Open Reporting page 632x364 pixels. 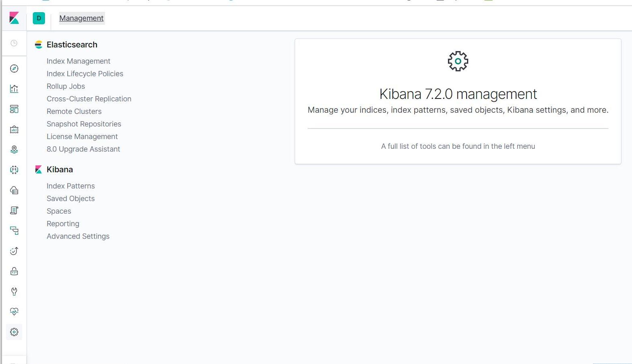pyautogui.click(x=63, y=224)
